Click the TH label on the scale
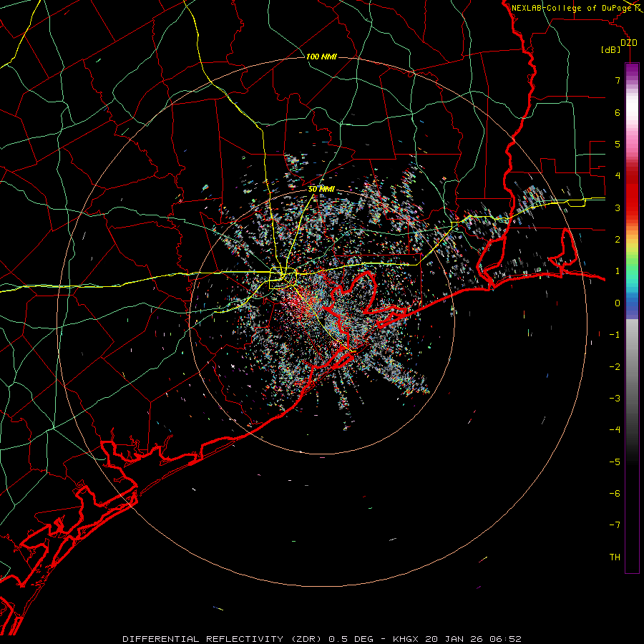The height and width of the screenshot is (644, 644). click(x=615, y=557)
